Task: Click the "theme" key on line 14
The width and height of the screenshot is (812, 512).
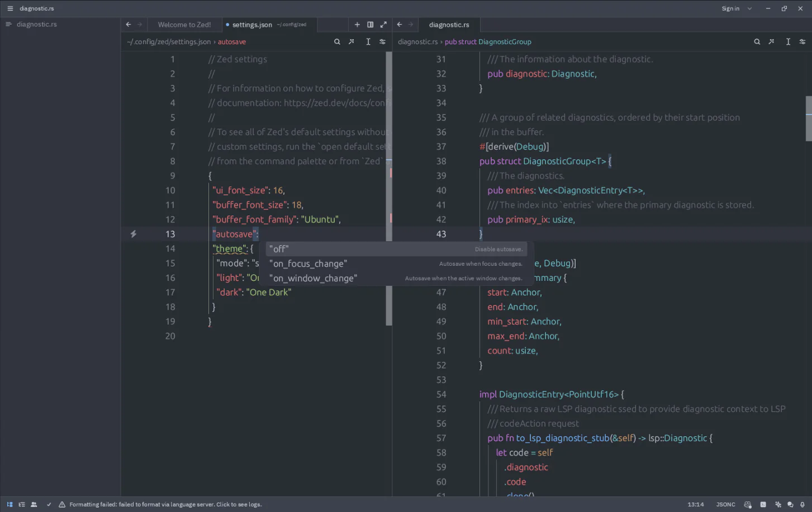Action: pos(230,249)
